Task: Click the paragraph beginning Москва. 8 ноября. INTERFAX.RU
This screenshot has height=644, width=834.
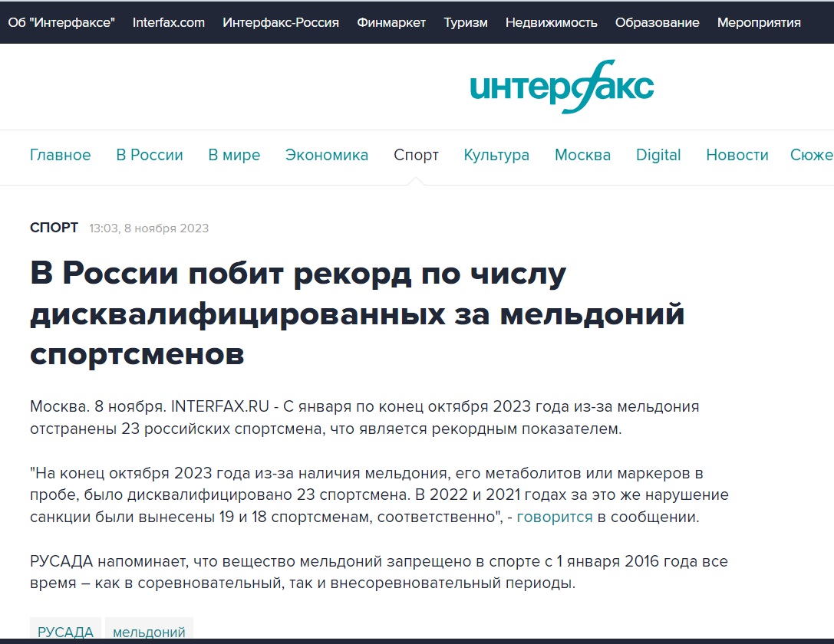Action: click(364, 417)
